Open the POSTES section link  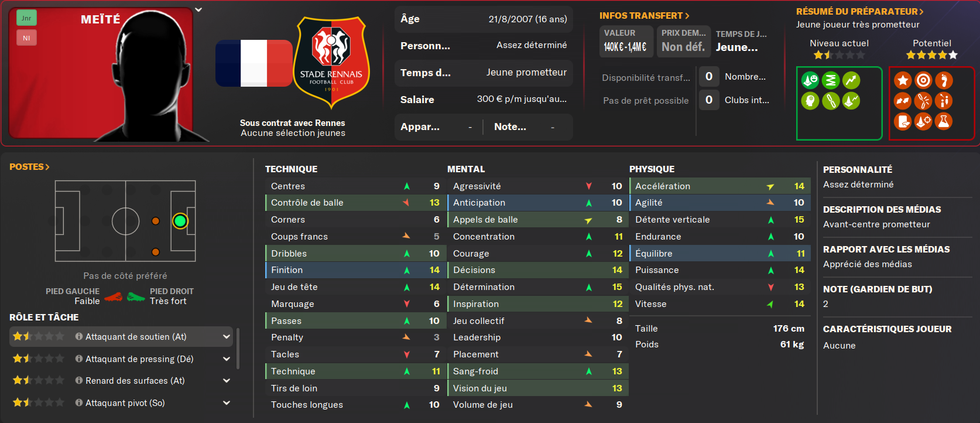pos(29,167)
